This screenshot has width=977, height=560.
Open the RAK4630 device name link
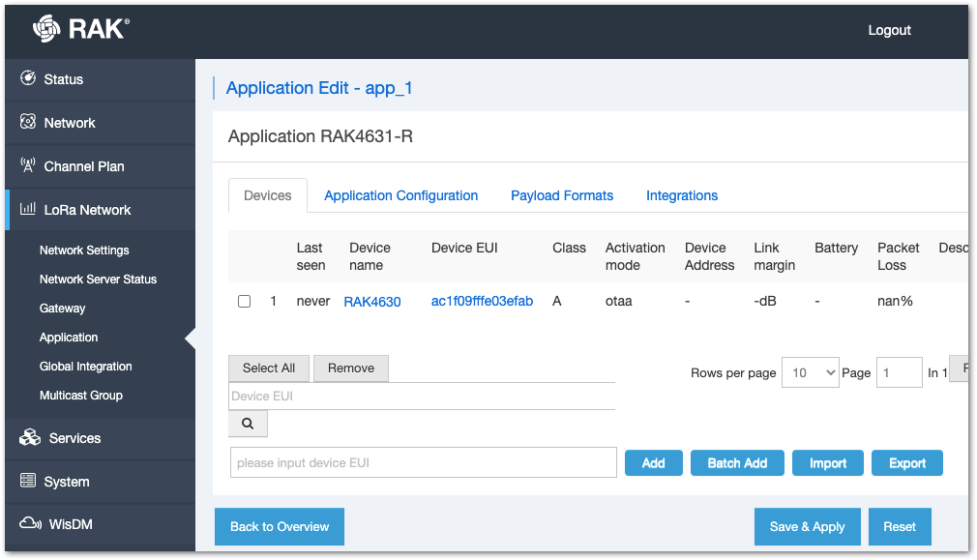pyautogui.click(x=372, y=302)
